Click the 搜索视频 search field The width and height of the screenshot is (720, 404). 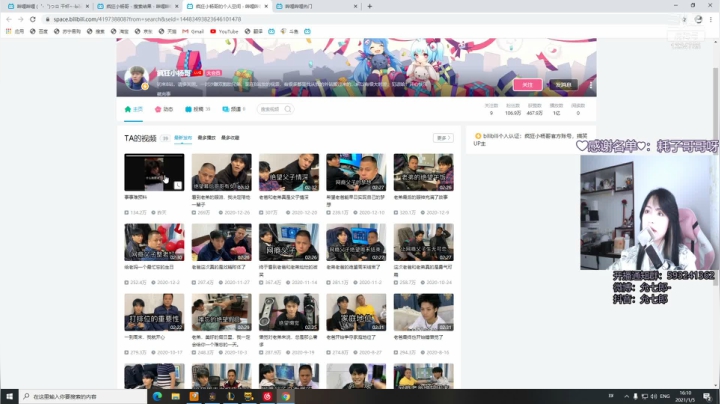(275, 109)
